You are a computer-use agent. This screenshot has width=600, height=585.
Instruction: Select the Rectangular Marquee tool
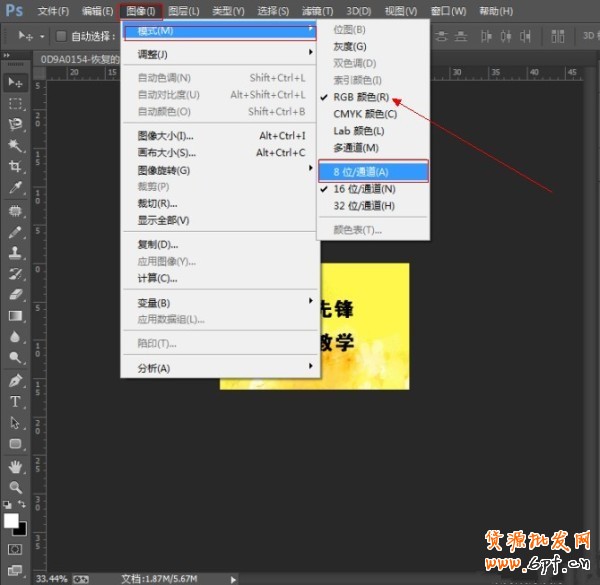[16, 103]
